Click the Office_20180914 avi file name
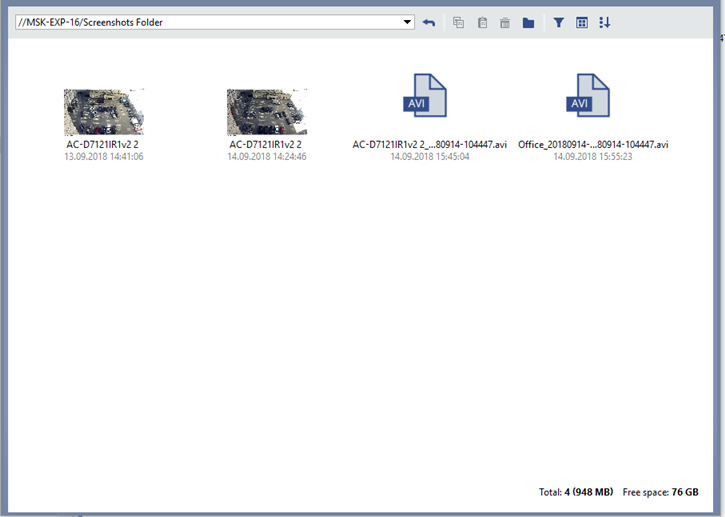This screenshot has width=725, height=517. (593, 145)
